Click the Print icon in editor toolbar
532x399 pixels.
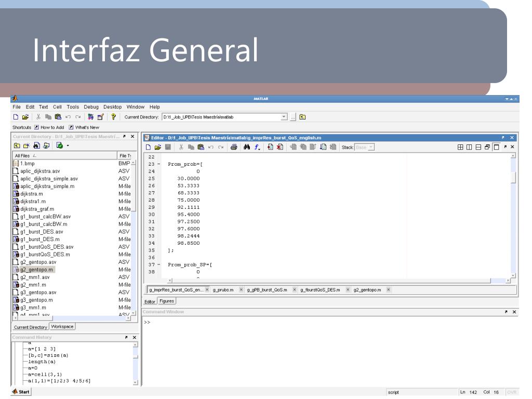pos(234,147)
